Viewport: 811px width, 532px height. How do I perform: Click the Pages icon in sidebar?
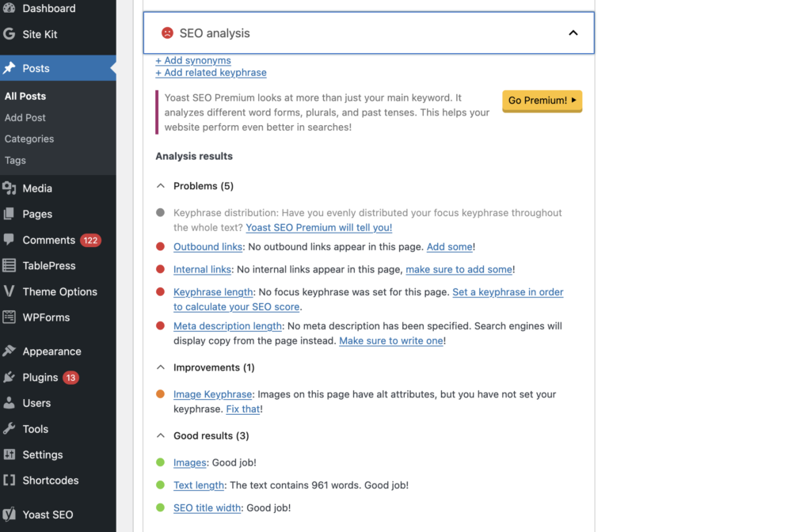9,214
